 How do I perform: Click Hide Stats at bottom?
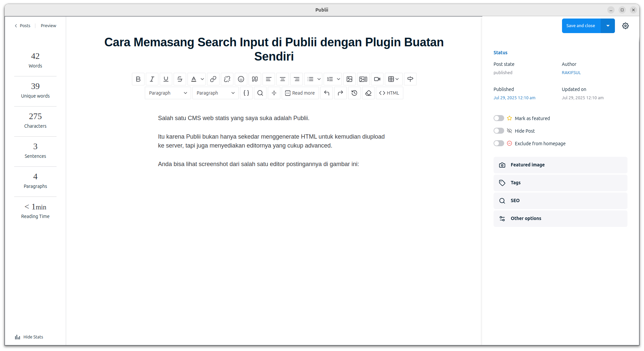point(29,337)
